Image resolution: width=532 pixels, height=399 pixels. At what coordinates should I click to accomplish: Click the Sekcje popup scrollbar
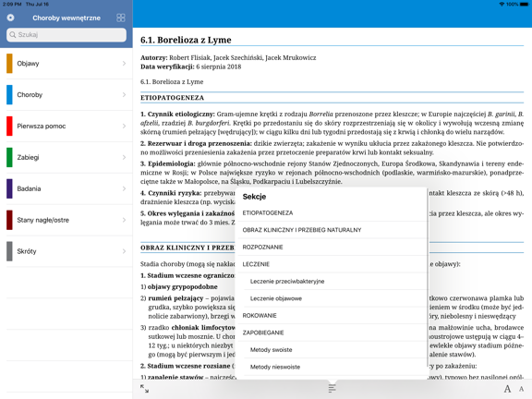click(427, 278)
